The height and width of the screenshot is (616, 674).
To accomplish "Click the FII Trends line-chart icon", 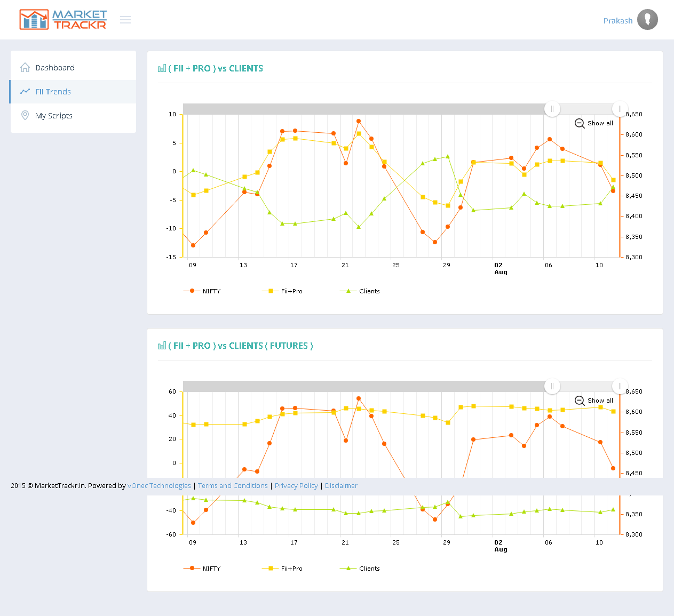I will [25, 91].
